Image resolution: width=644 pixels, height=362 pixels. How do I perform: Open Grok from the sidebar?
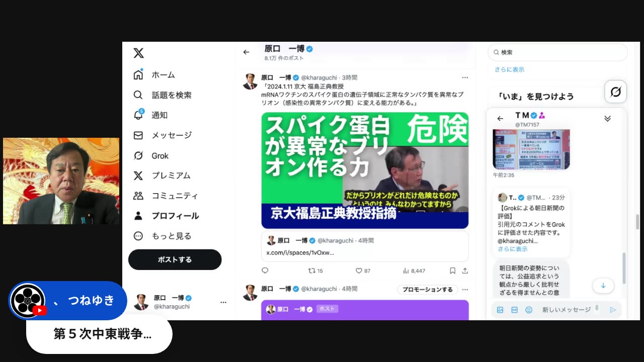point(151,155)
